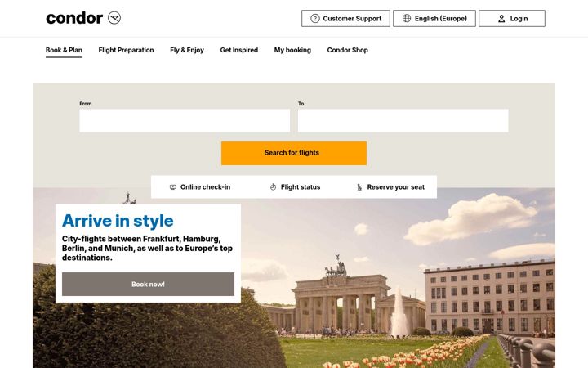
Task: Open Reserve your seat link
Action: click(x=390, y=187)
